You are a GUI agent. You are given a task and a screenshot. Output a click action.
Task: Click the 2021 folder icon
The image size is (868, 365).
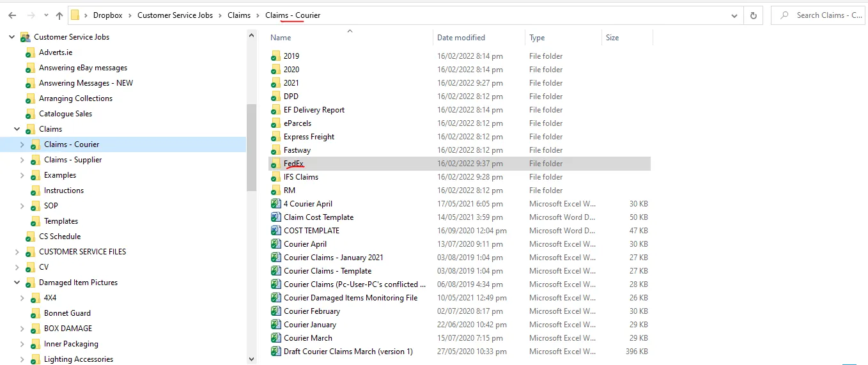[x=275, y=83]
